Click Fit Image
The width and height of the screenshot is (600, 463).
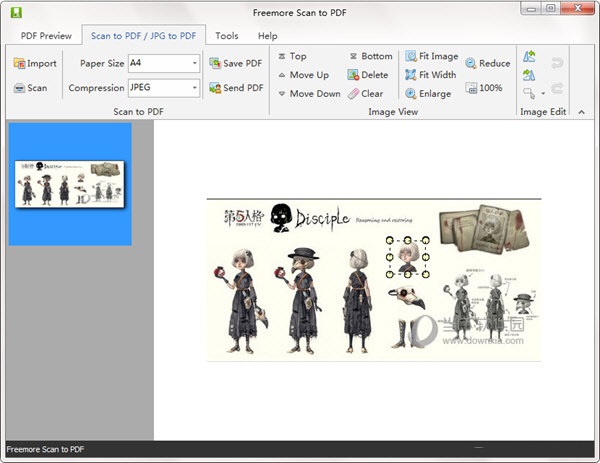click(431, 57)
